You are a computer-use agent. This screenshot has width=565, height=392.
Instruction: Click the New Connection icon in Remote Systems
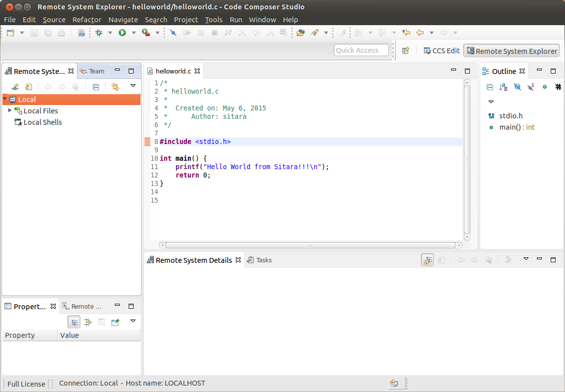[14, 87]
